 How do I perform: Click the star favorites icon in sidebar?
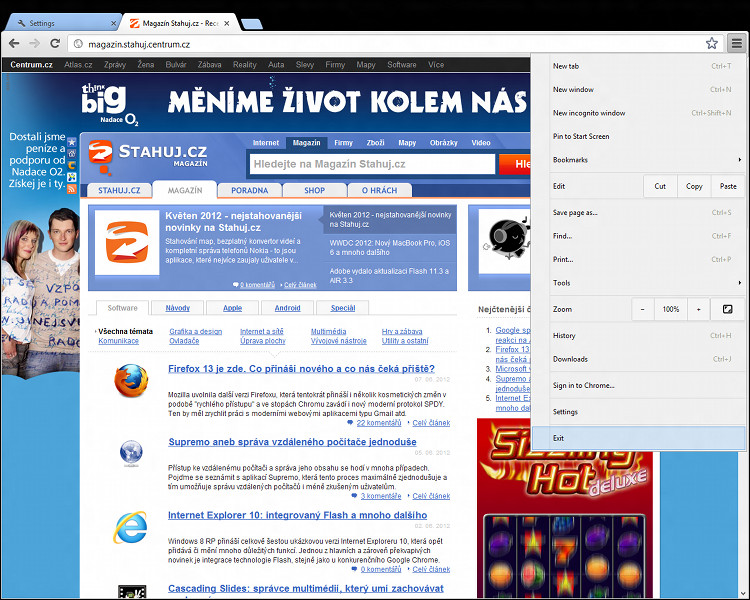coord(72,142)
